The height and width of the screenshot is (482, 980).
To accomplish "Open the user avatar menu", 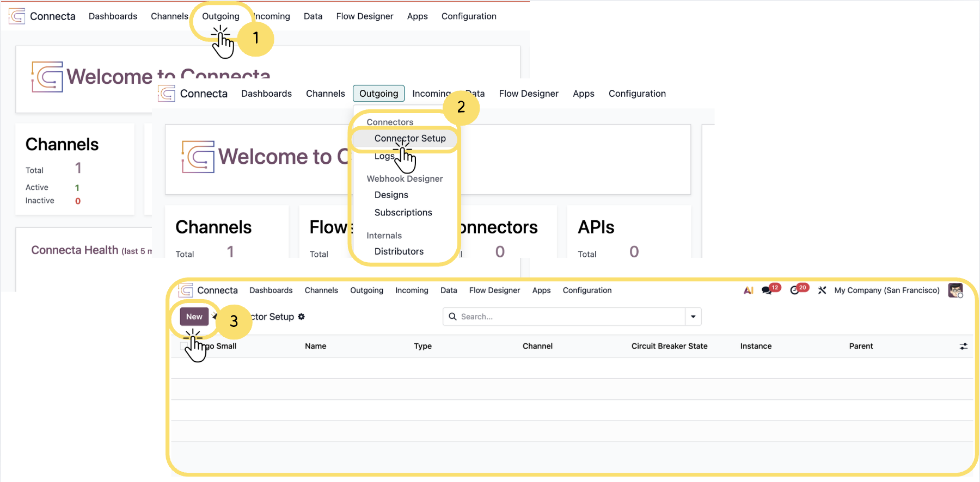I will [x=955, y=291].
